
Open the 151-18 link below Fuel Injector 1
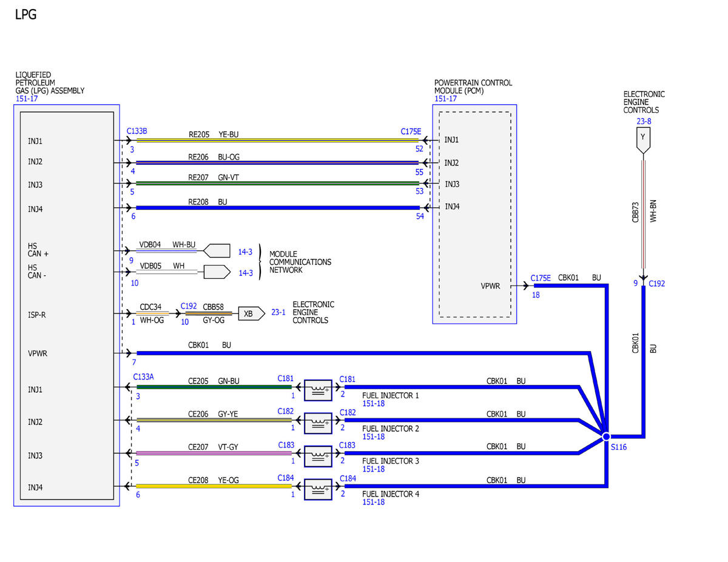(374, 403)
